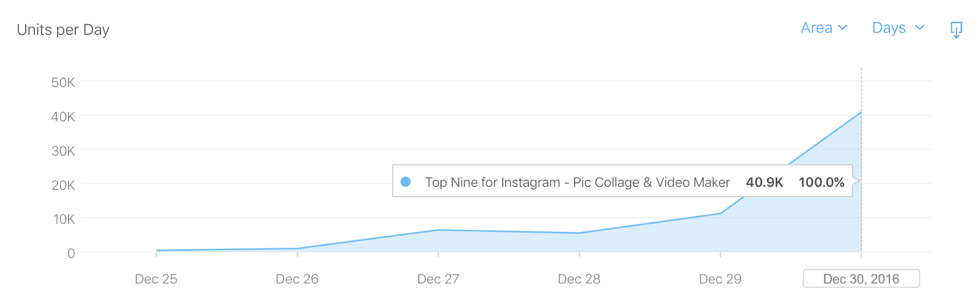Click the 100.0% share in tooltip

coord(821,182)
